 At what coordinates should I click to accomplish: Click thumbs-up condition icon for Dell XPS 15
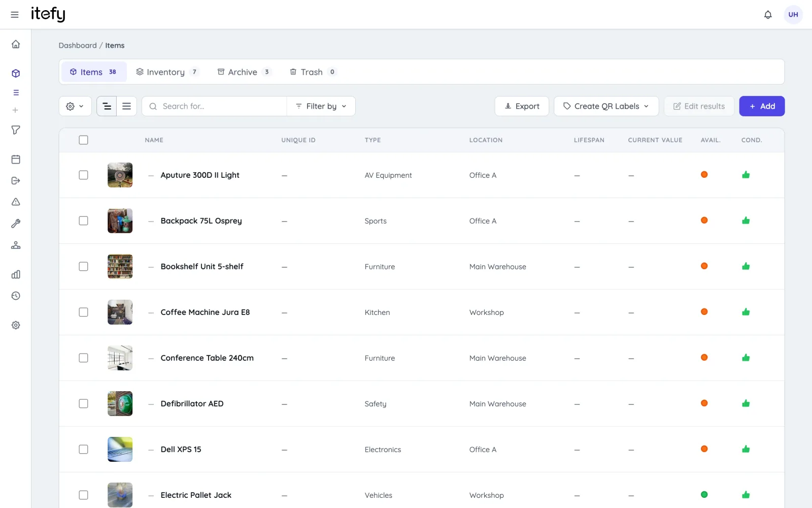click(x=746, y=449)
